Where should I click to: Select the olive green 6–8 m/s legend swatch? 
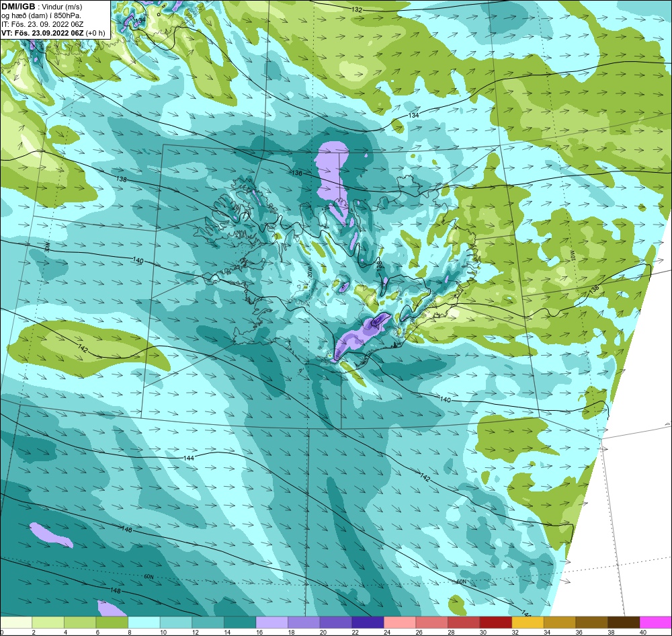[x=112, y=623]
